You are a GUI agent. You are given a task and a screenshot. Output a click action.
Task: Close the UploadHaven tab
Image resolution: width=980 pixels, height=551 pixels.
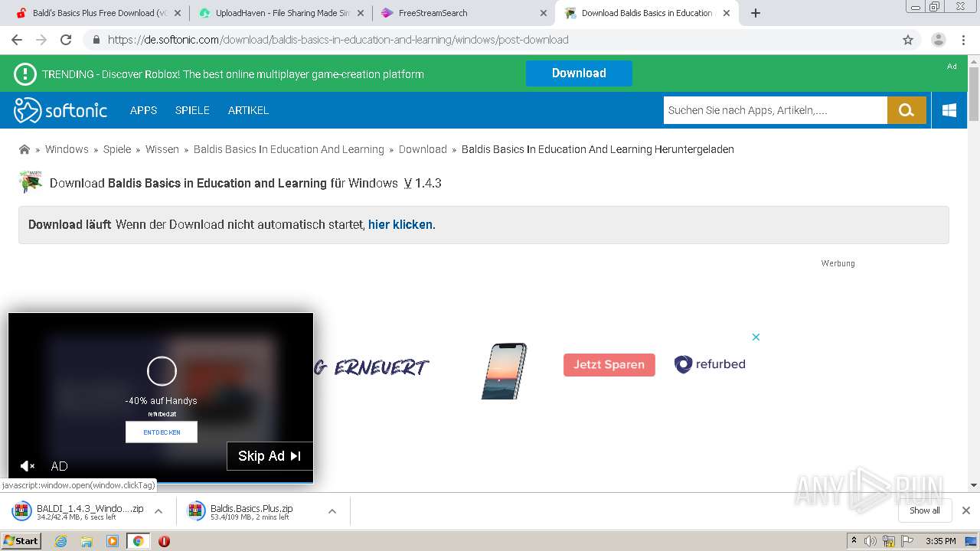[x=361, y=13]
